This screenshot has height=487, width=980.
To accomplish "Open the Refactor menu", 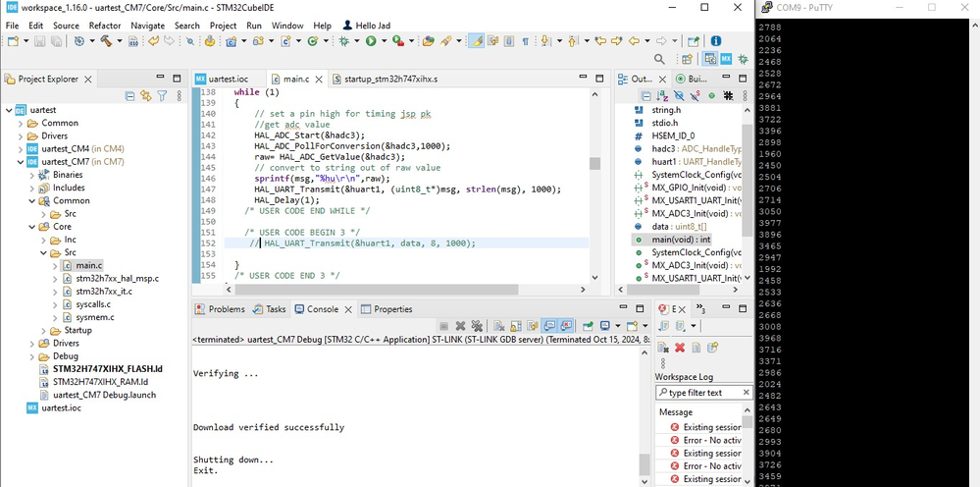I will tap(105, 25).
